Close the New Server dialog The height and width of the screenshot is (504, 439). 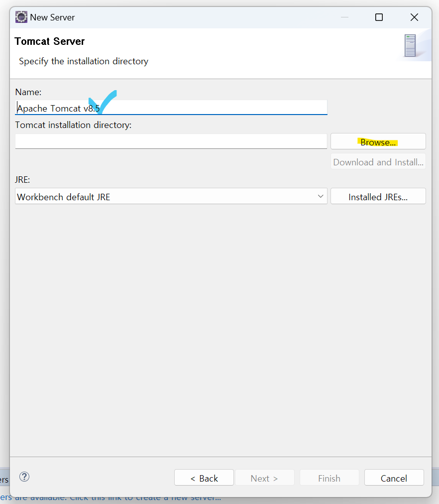tap(414, 17)
